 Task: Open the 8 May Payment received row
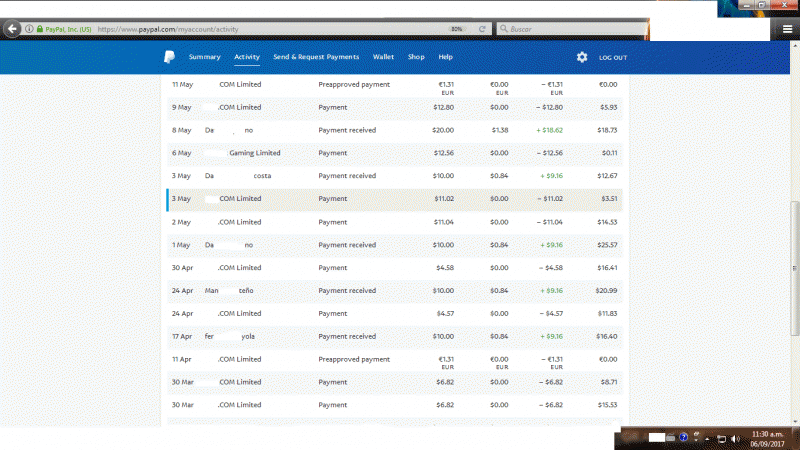394,131
